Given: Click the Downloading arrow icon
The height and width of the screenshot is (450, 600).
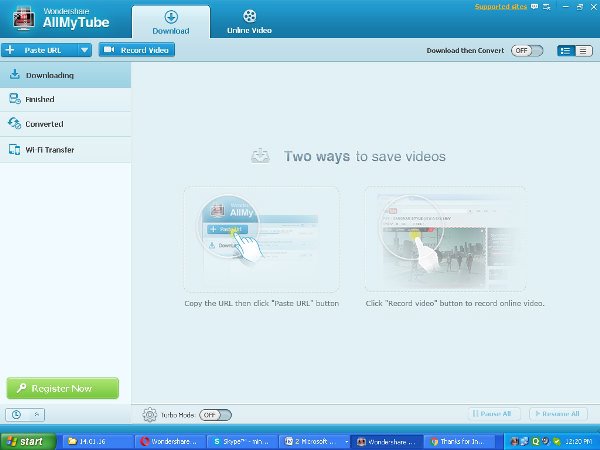Looking at the screenshot, I should (x=15, y=74).
